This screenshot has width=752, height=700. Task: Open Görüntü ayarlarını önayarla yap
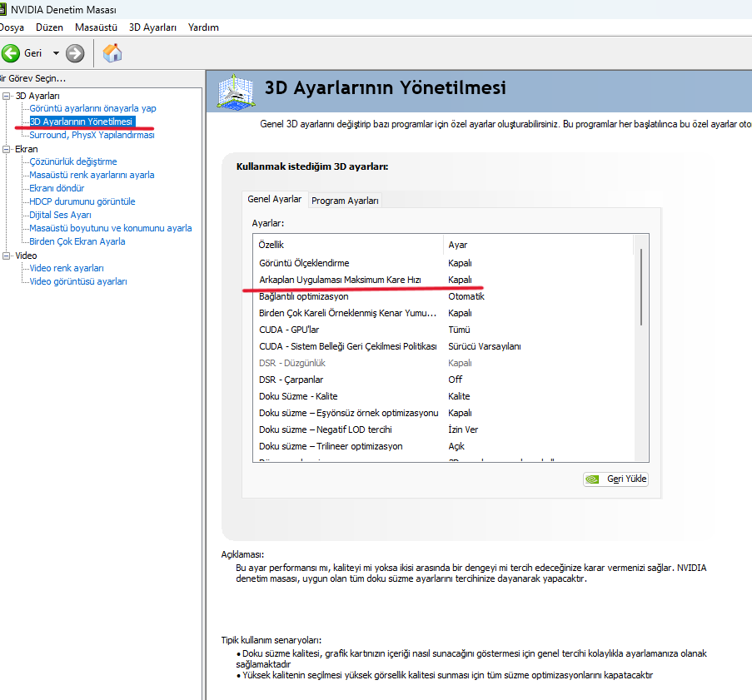92,108
